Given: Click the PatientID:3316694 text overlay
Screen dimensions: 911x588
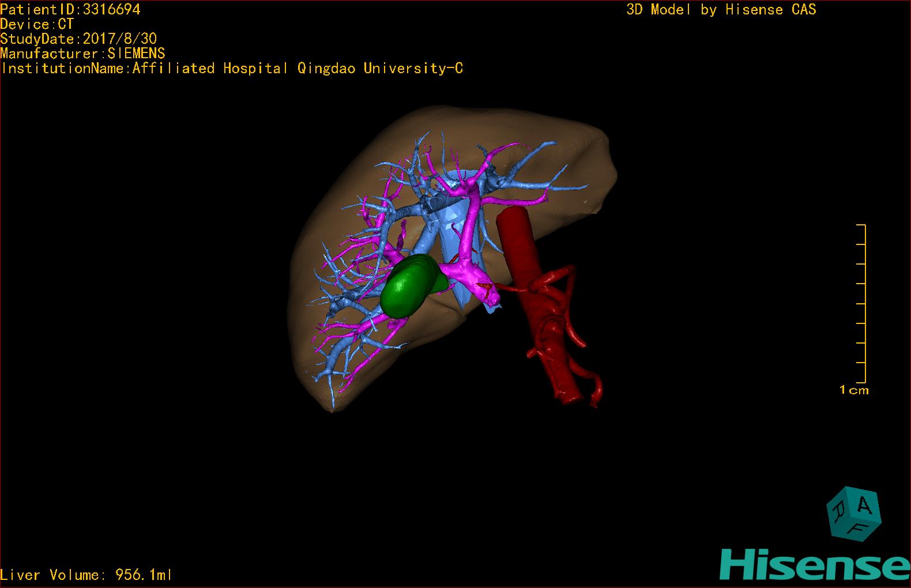Looking at the screenshot, I should tap(70, 9).
